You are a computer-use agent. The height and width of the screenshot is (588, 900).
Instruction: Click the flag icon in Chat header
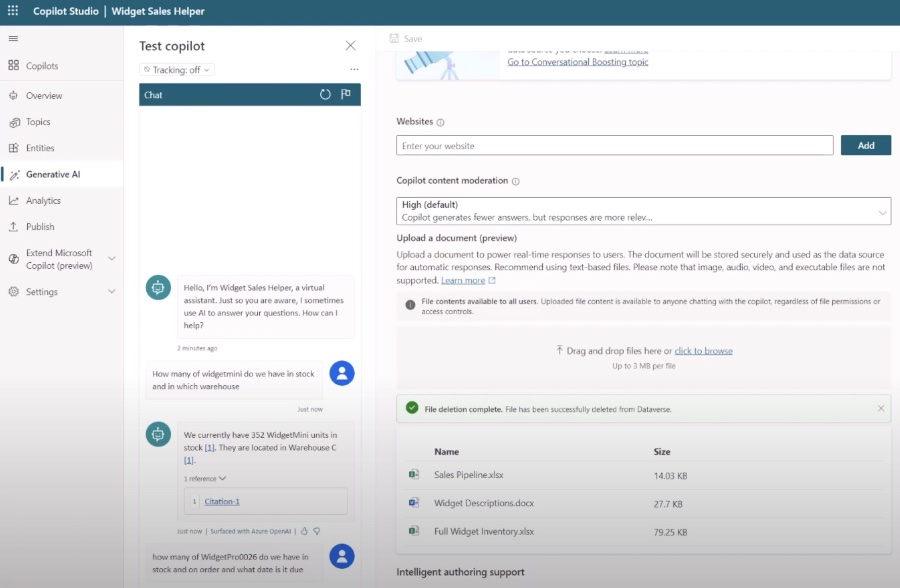[346, 94]
